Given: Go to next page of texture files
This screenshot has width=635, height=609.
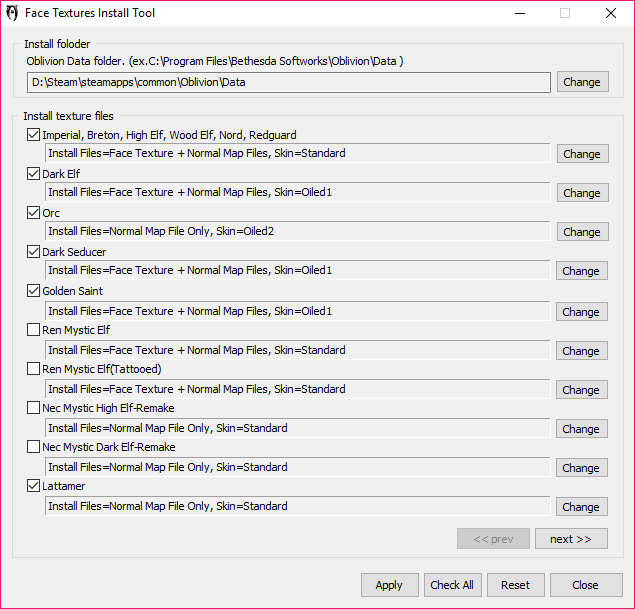Looking at the screenshot, I should pyautogui.click(x=571, y=539).
